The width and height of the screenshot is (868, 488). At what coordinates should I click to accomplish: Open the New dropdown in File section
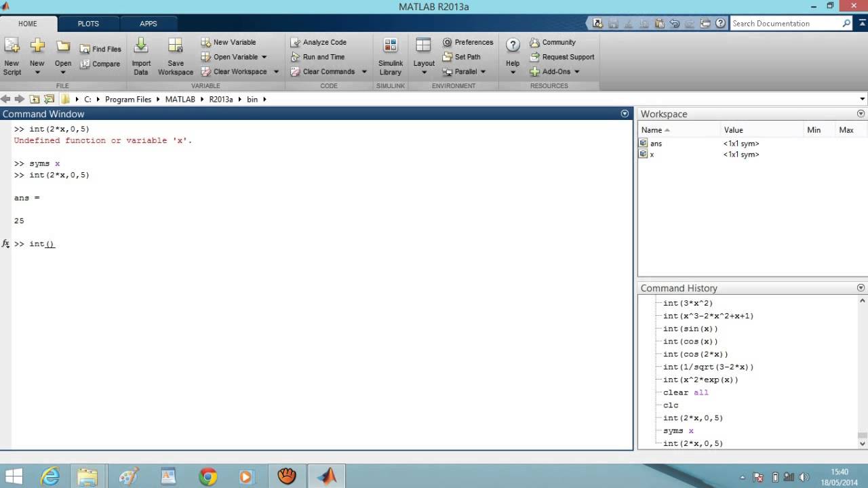click(37, 57)
